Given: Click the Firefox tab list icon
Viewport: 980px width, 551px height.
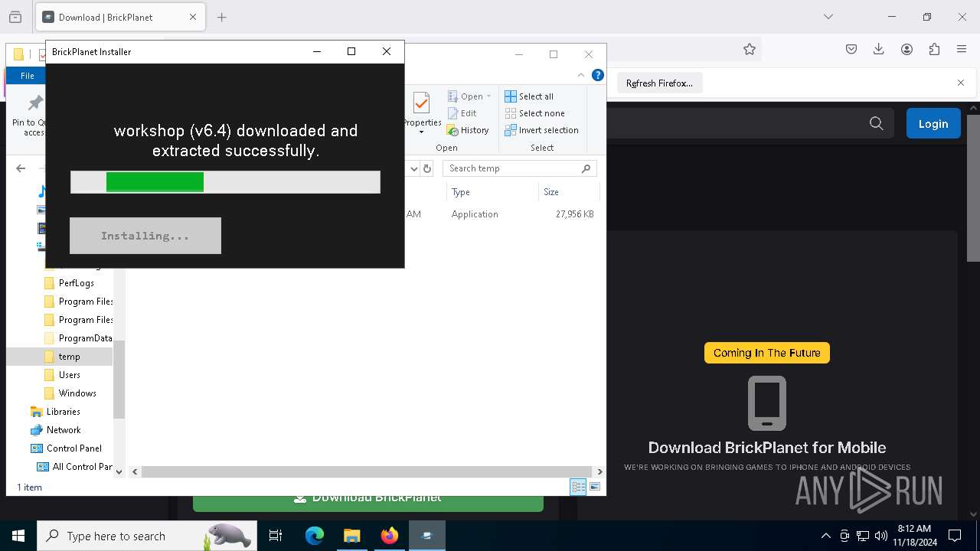Looking at the screenshot, I should (x=15, y=17).
